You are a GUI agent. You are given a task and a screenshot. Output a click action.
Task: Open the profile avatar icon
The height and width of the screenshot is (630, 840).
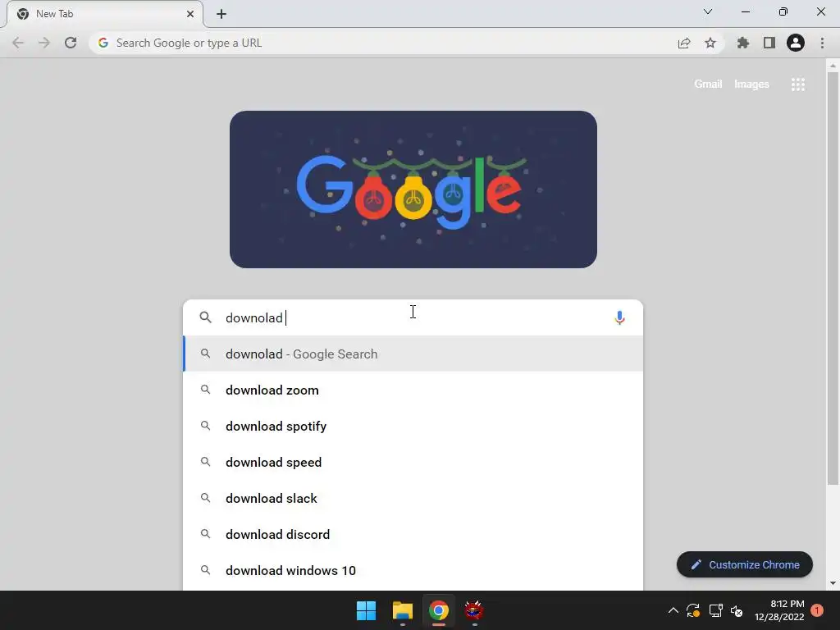click(x=796, y=43)
